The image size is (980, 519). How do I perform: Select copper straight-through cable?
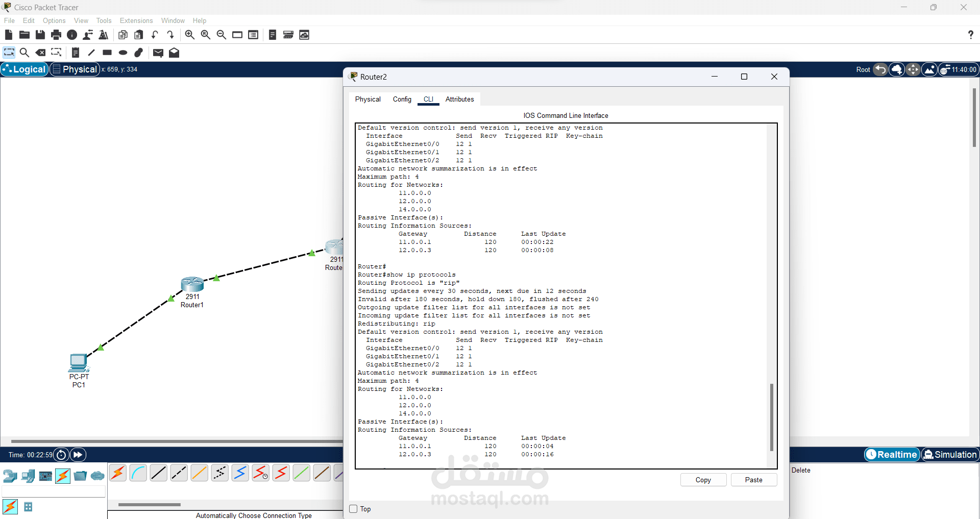click(x=159, y=473)
